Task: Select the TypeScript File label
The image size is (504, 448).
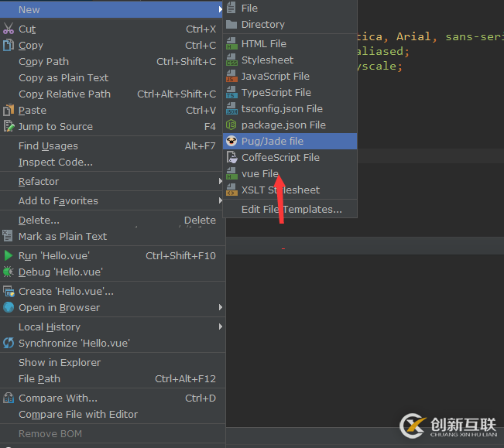Action: [276, 93]
